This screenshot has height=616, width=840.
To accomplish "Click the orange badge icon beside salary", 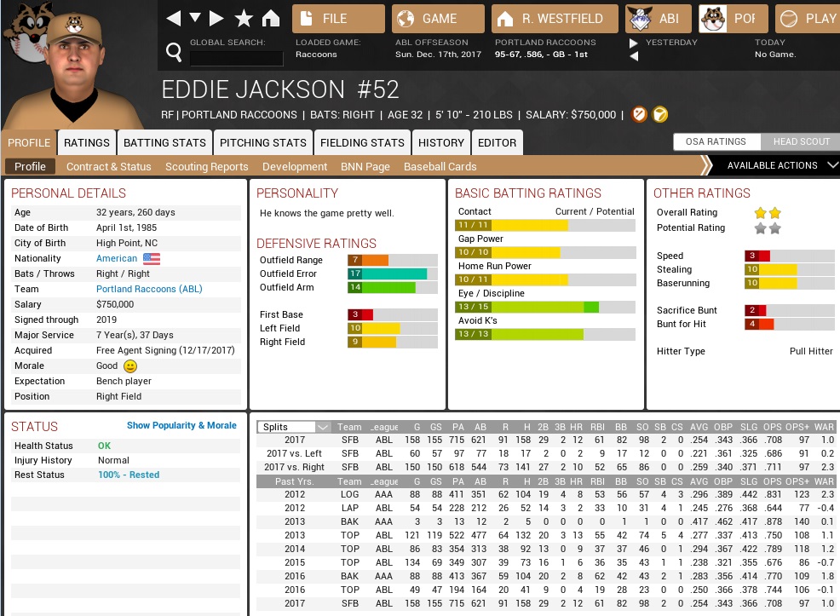I will [x=640, y=114].
